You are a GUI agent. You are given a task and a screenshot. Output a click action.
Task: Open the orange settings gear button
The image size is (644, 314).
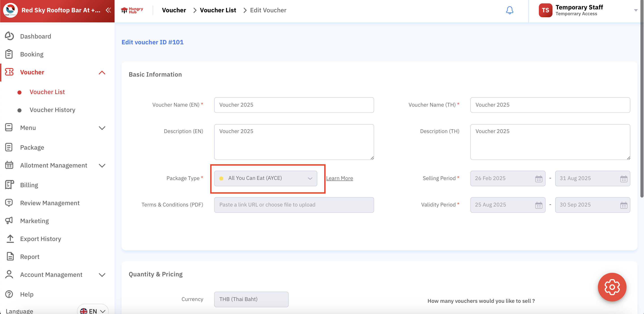point(612,287)
